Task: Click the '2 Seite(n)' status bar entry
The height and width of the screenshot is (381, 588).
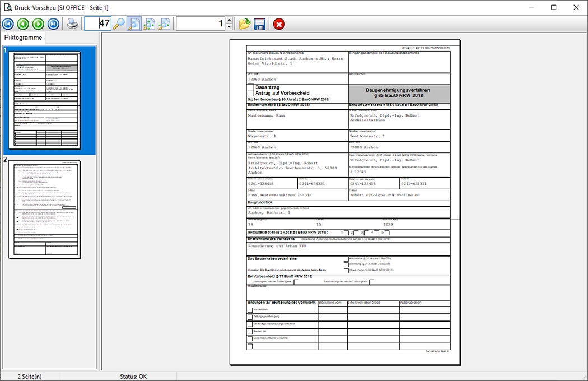Action: coord(30,376)
